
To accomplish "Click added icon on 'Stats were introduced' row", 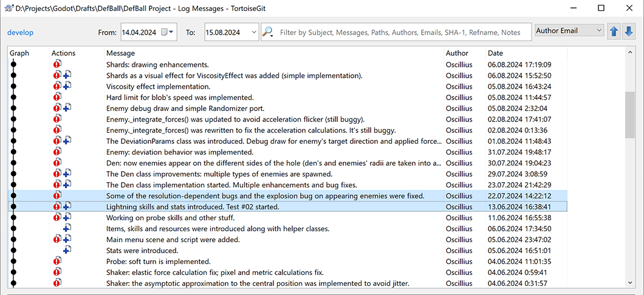I will pos(67,250).
